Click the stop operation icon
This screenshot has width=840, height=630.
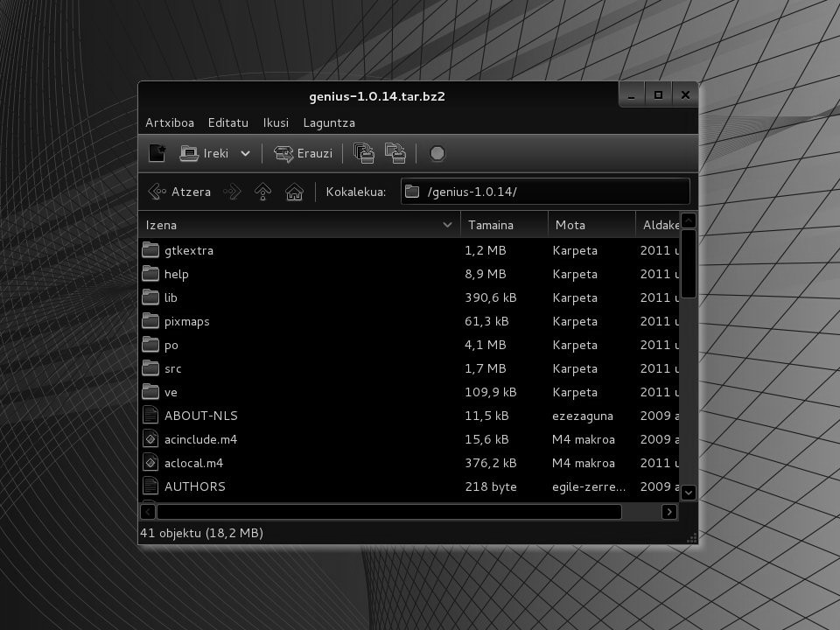[437, 153]
